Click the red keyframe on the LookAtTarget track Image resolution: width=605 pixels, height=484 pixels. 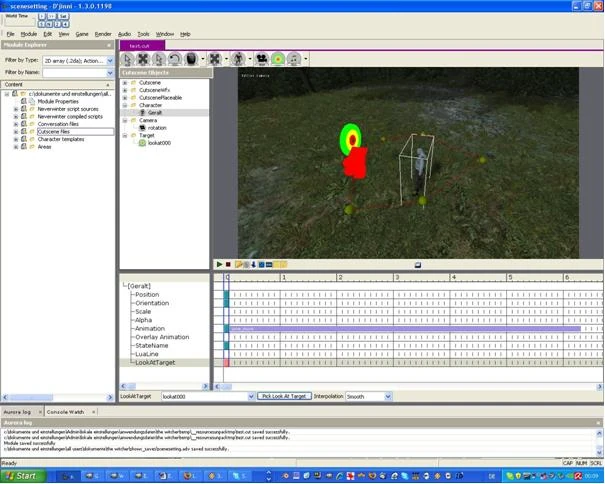tap(226, 362)
